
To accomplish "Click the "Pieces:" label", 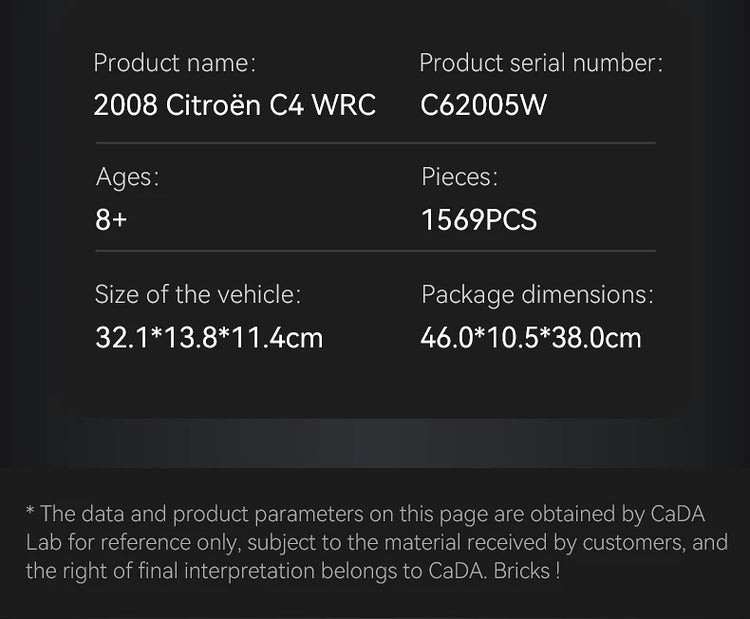I will pos(459,177).
